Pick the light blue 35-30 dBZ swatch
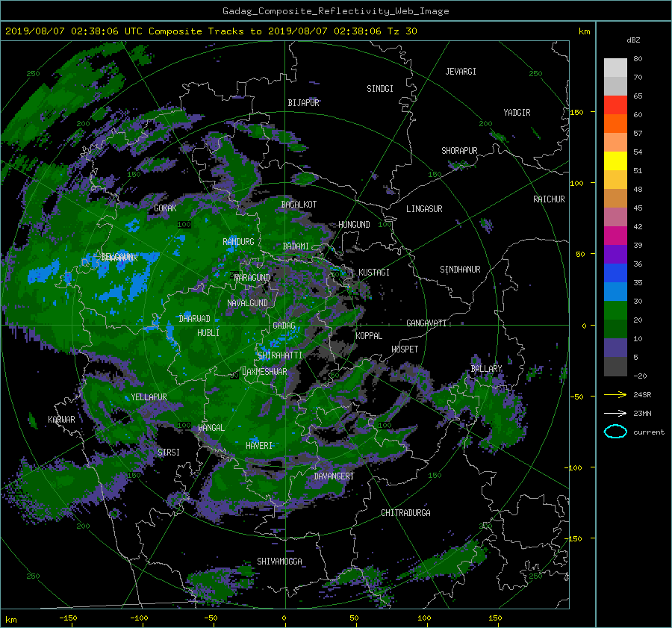672x628 pixels. [615, 291]
